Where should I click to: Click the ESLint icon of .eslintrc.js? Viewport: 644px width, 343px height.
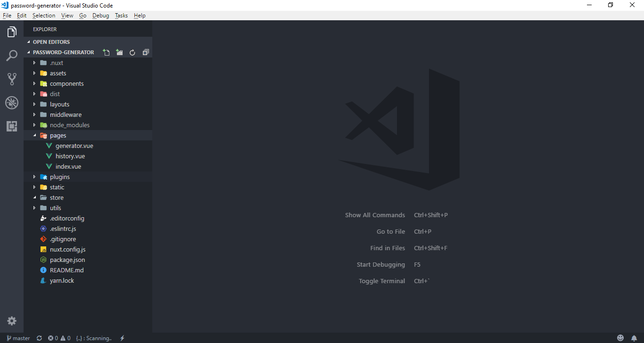[x=43, y=229]
